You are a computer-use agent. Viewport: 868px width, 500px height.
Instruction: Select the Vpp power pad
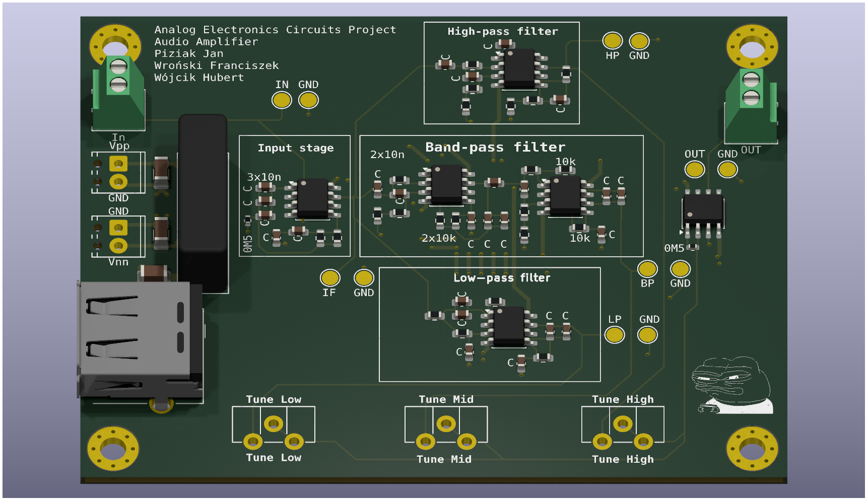coord(119,163)
